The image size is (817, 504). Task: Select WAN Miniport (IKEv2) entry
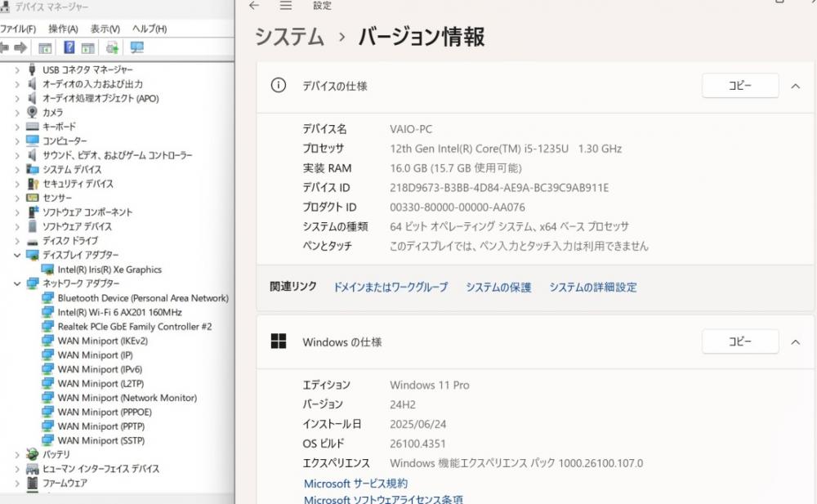click(103, 341)
